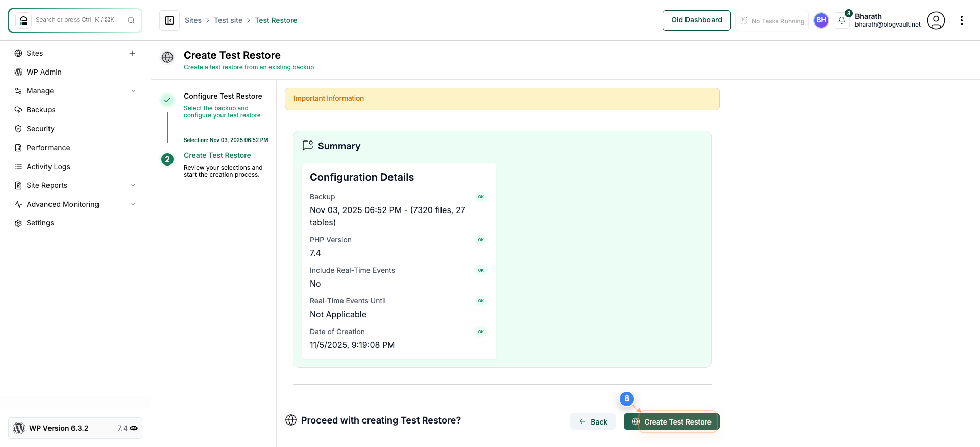Click the Advanced Monitoring pulse icon

coord(18,204)
